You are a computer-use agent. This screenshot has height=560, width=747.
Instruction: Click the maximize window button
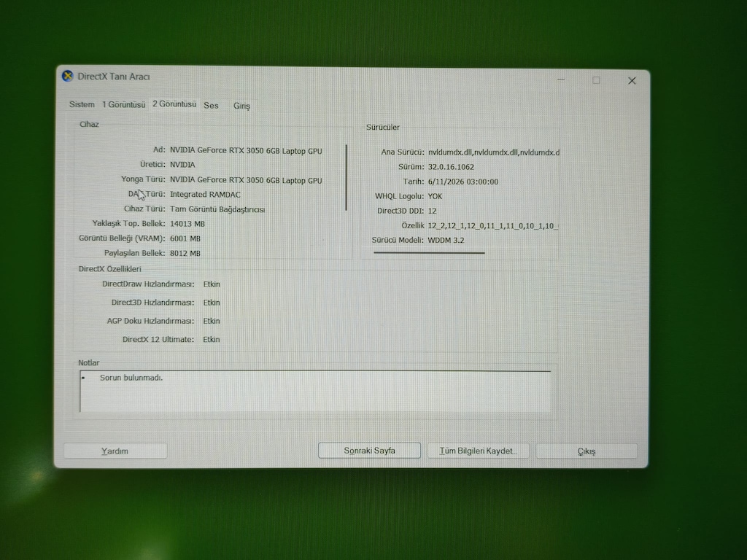point(596,80)
